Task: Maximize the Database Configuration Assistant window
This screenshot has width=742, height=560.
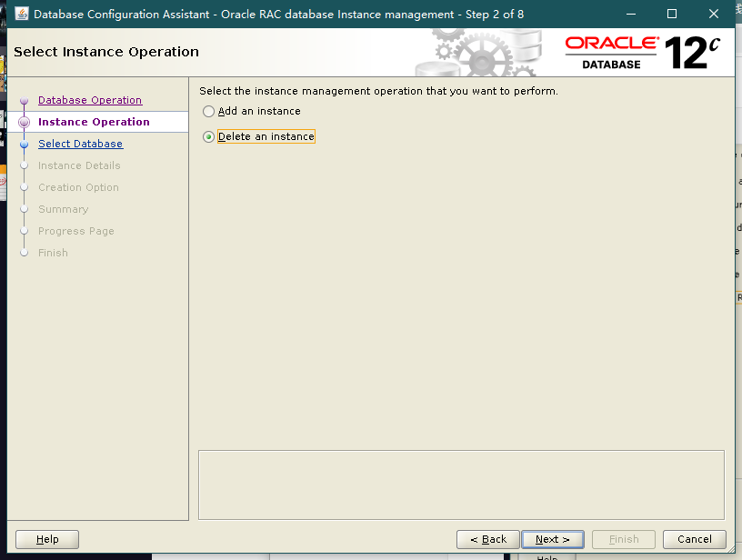Action: 672,14
